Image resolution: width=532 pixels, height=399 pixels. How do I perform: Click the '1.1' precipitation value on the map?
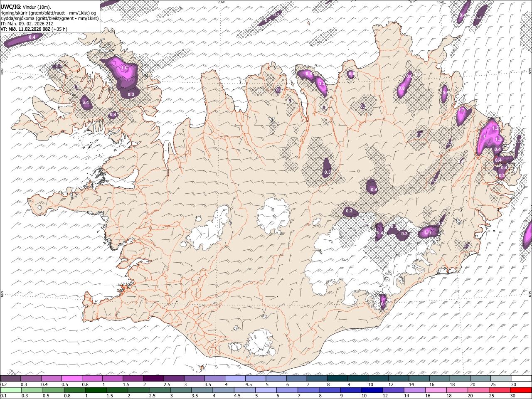click(x=483, y=137)
